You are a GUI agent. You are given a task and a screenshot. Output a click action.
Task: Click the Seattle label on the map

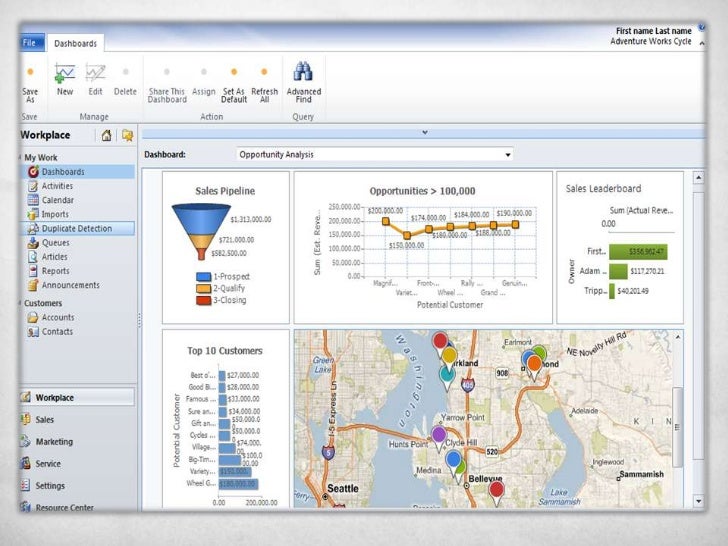tap(343, 489)
